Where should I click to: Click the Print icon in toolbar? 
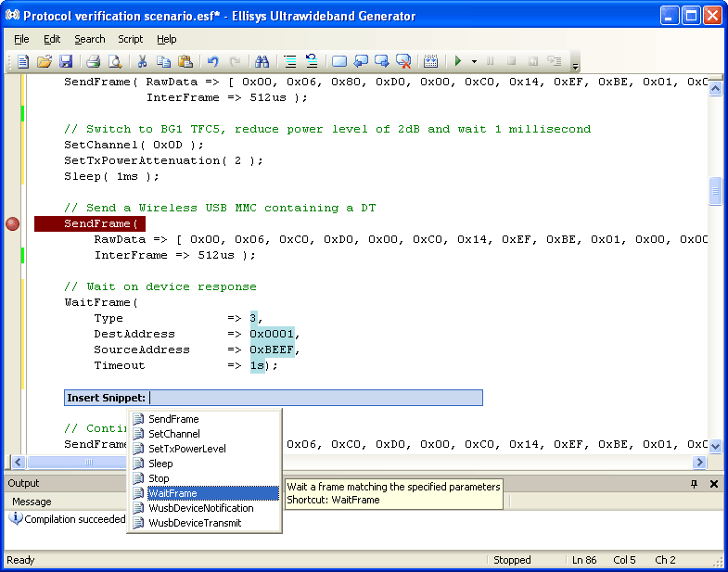pos(93,62)
